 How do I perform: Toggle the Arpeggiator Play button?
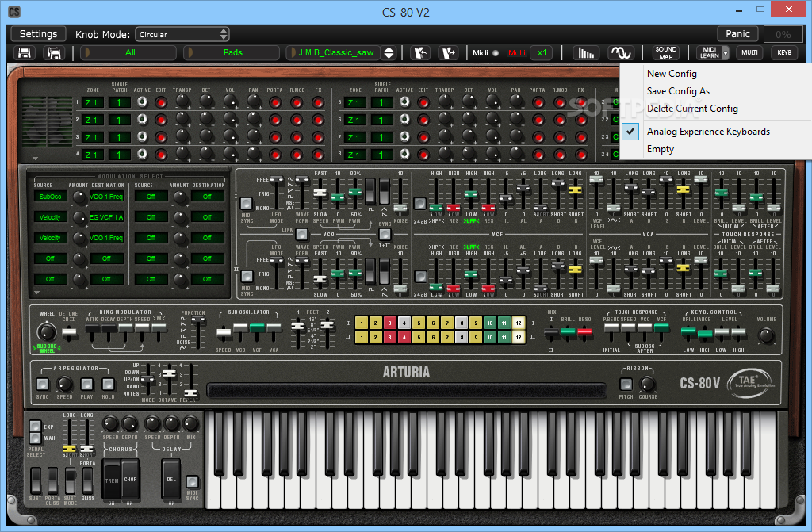click(x=86, y=385)
